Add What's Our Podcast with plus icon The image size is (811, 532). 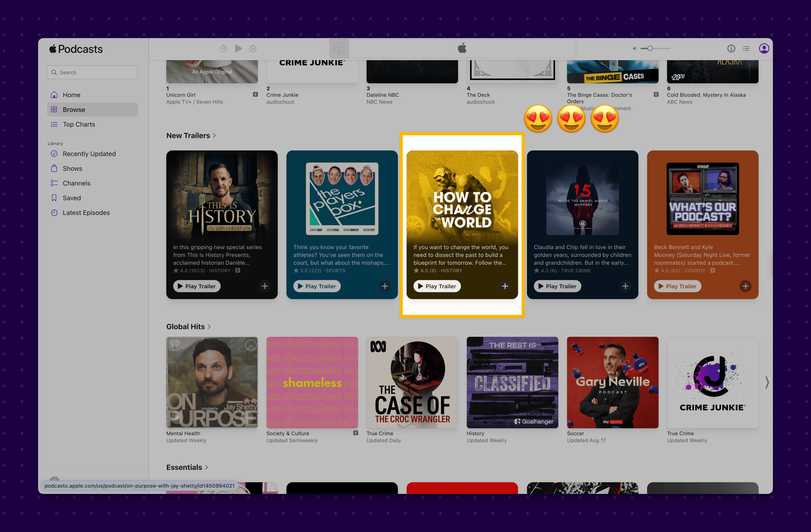[x=745, y=286]
